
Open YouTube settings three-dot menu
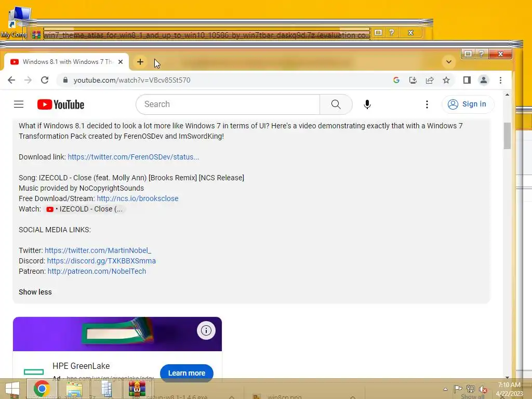pos(427,104)
